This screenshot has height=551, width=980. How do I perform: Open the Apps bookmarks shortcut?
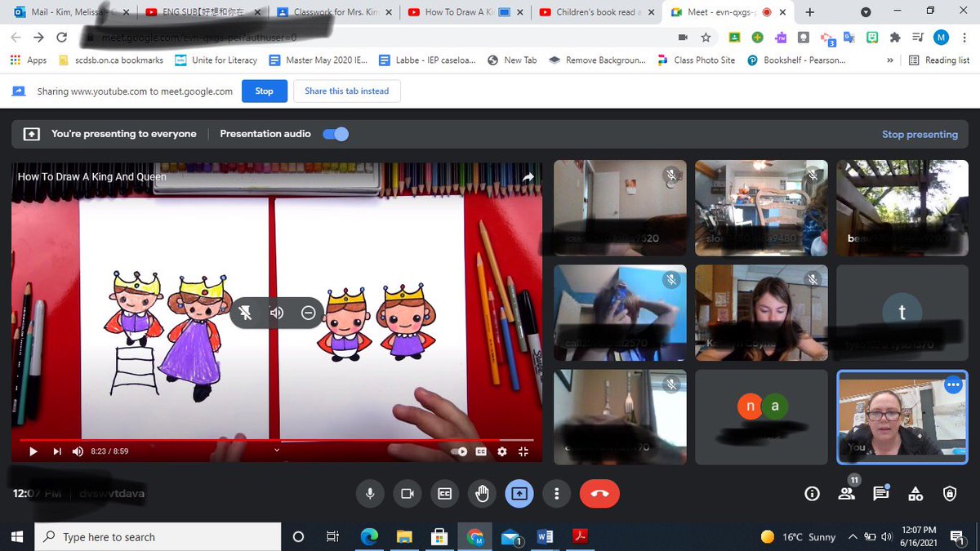click(x=29, y=60)
